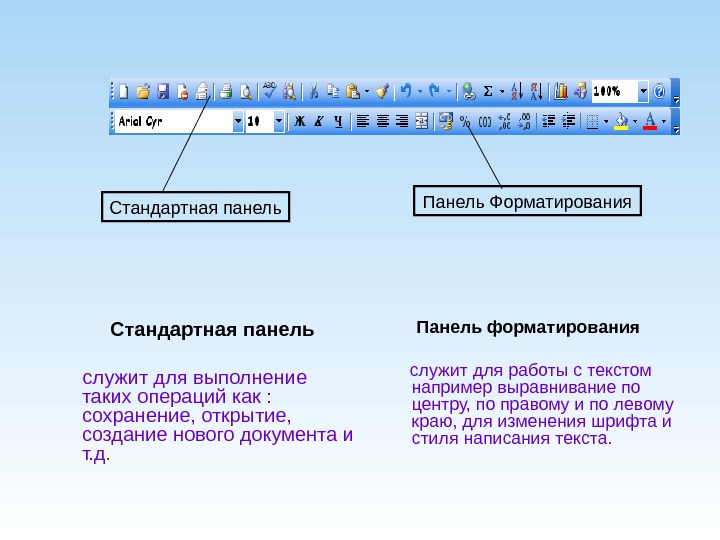Apply yellow fill color bucket
Screen dimensions: 720x540
point(621,122)
